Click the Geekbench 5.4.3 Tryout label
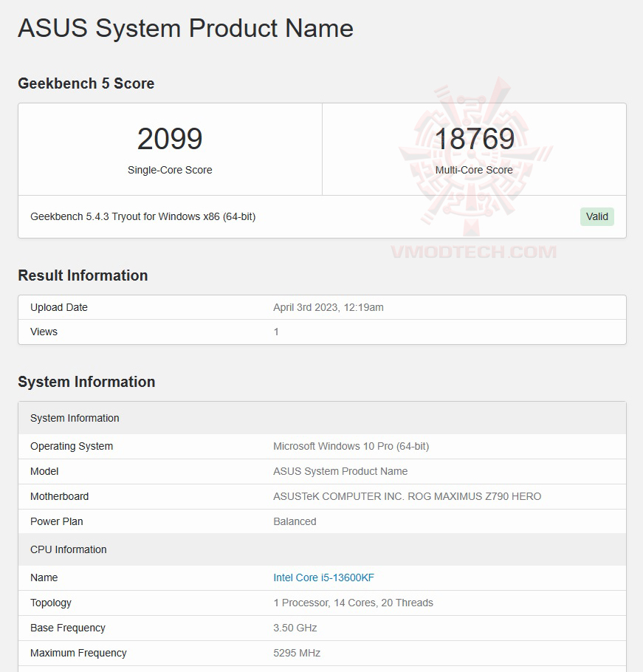 143,216
